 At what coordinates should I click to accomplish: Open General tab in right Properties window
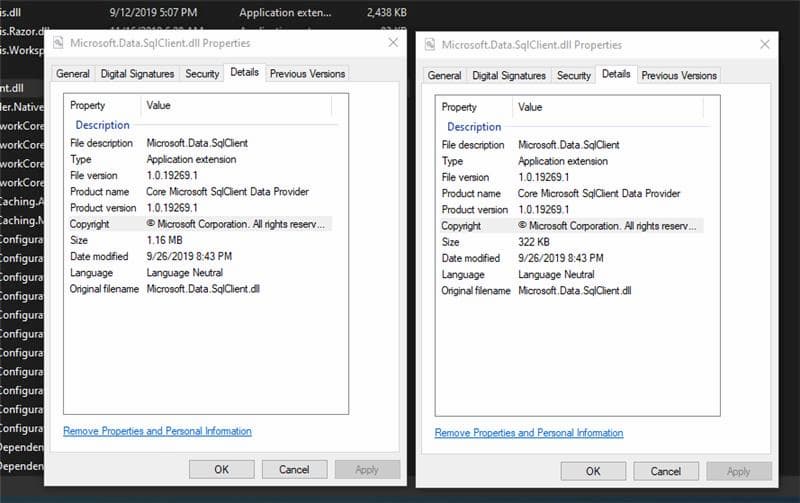[444, 76]
